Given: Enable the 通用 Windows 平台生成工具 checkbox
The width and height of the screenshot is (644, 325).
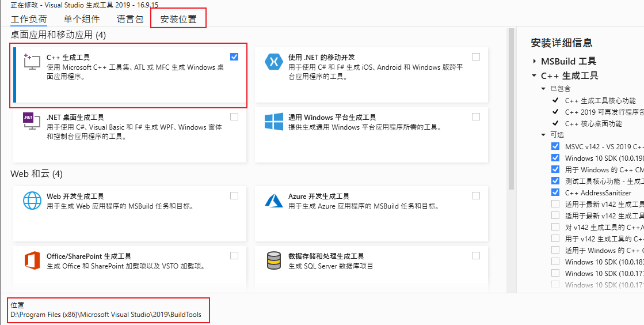Looking at the screenshot, I should [476, 117].
